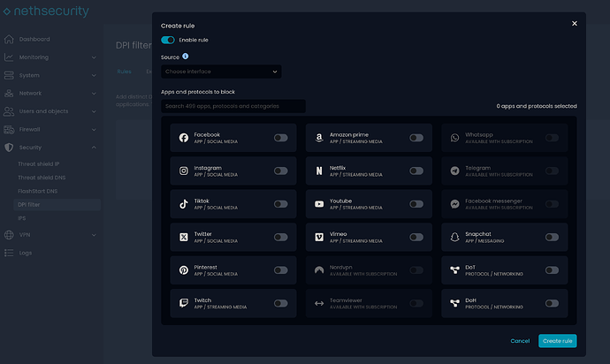Click the Monitoring chart icon
Screen dimensions: 610x364
[9, 57]
